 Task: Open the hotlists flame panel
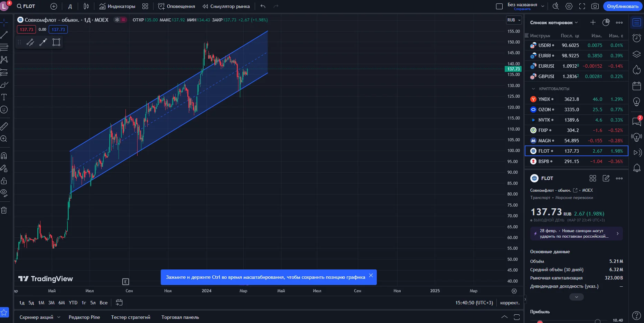click(637, 70)
